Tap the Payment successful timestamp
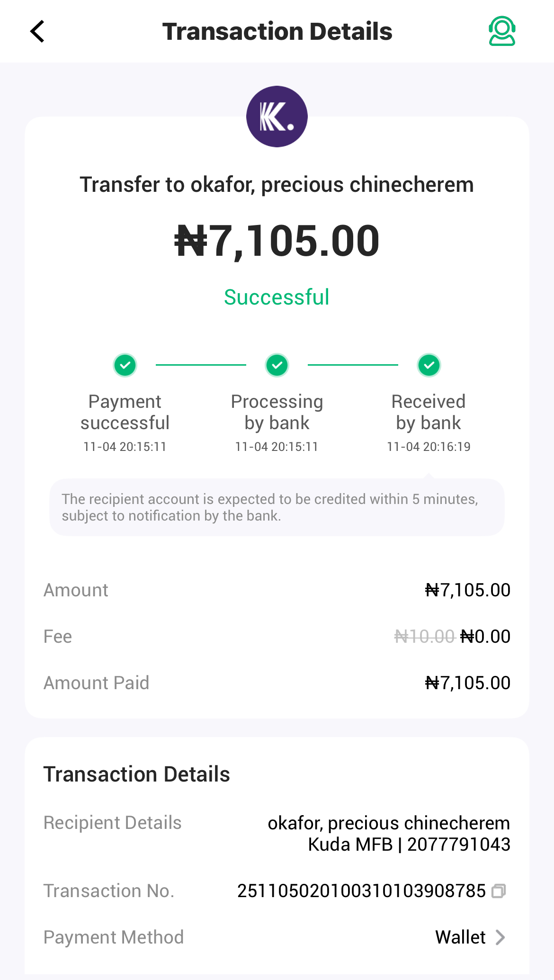 tap(125, 447)
